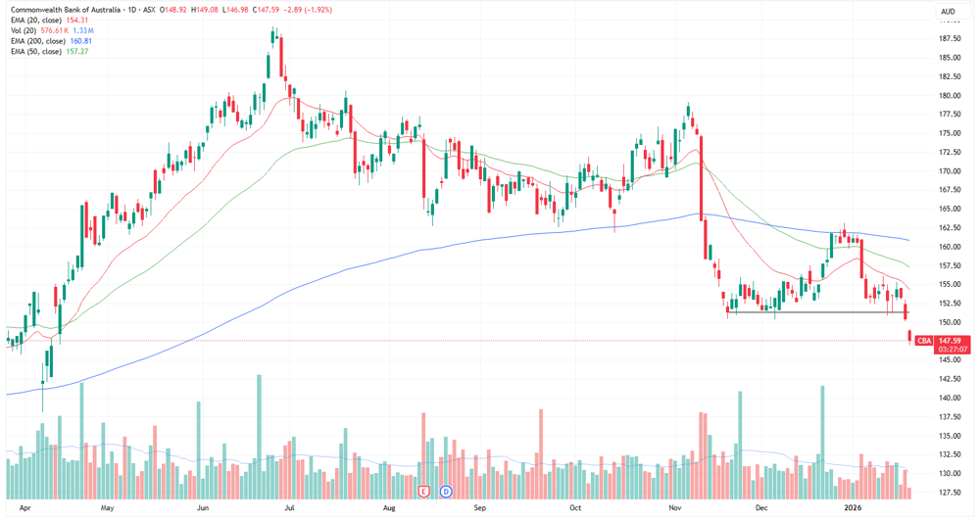The height and width of the screenshot is (519, 980).
Task: Select the EMA (20, close) indicator legend
Action: coord(37,20)
